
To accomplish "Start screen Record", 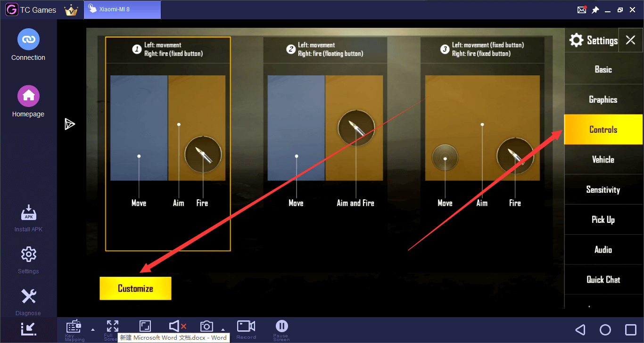I will pos(246,329).
